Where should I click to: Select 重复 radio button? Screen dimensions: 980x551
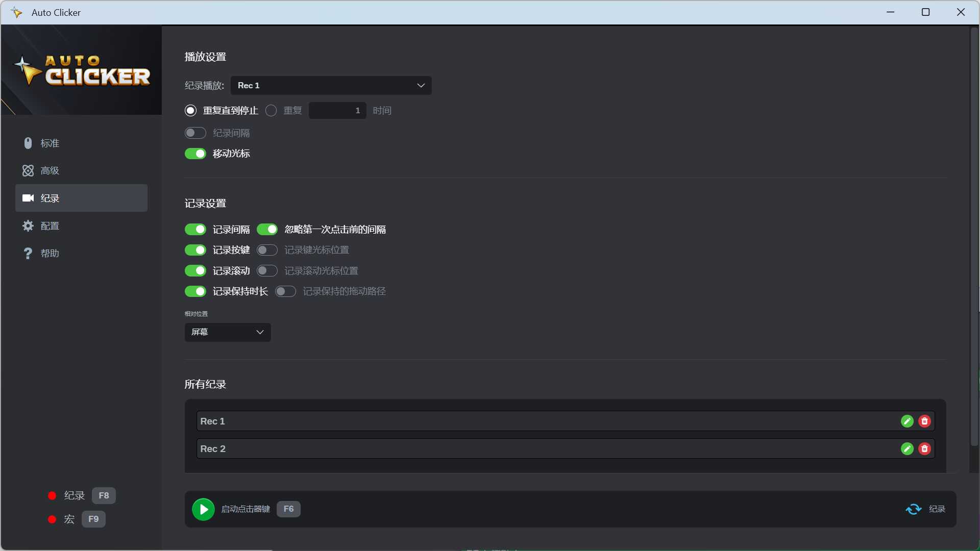271,110
